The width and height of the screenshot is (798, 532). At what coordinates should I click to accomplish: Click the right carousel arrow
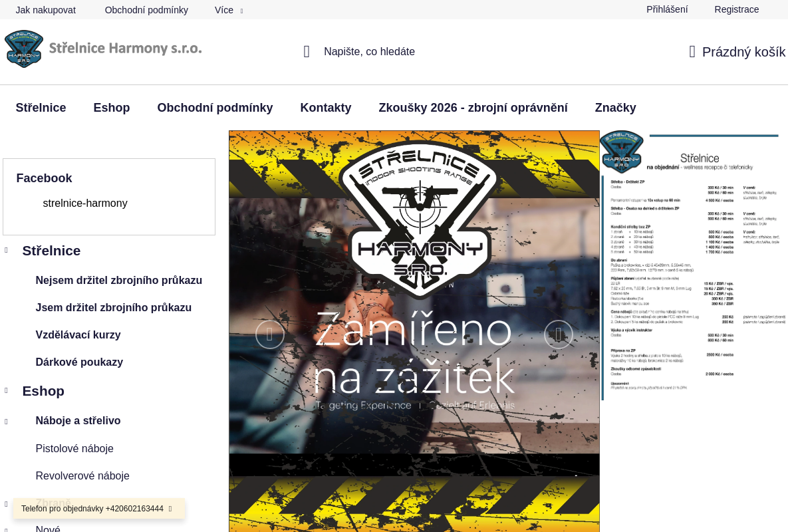[559, 334]
